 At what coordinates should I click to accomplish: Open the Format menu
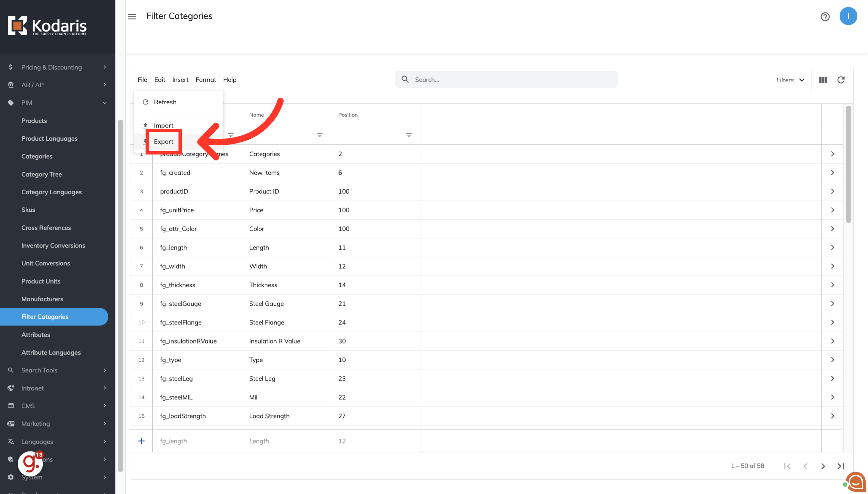tap(206, 80)
